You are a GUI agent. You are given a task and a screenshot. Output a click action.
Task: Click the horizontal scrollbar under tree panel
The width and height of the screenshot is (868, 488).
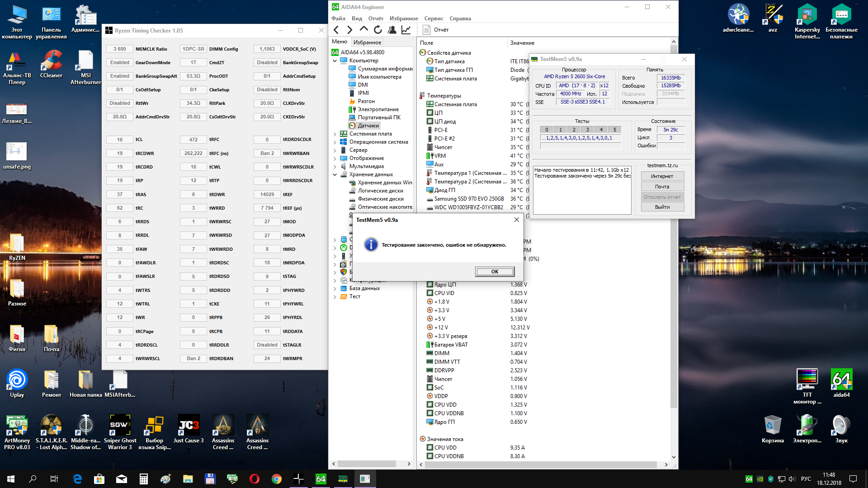[x=367, y=464]
